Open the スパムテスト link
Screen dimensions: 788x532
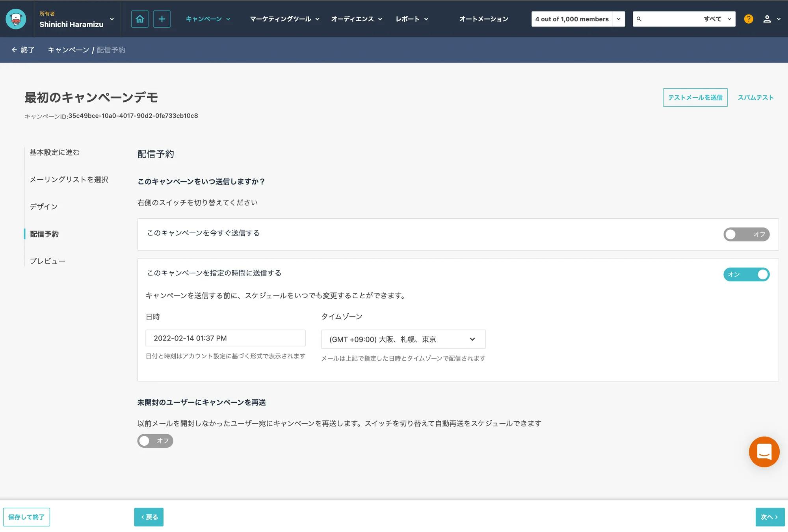click(x=756, y=97)
